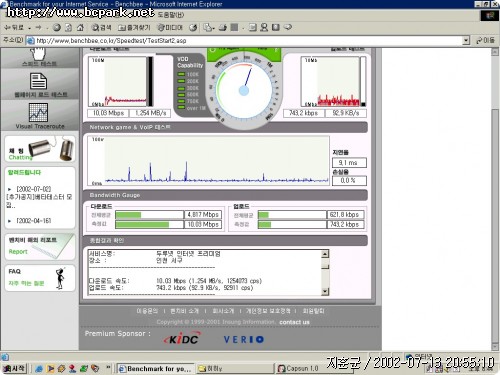Open the Mail toolbar icon
Viewport: 500px width, 375px height.
[209, 27]
